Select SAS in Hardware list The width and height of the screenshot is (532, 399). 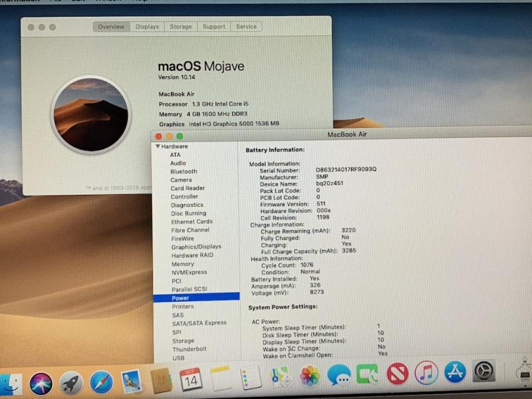click(x=178, y=315)
